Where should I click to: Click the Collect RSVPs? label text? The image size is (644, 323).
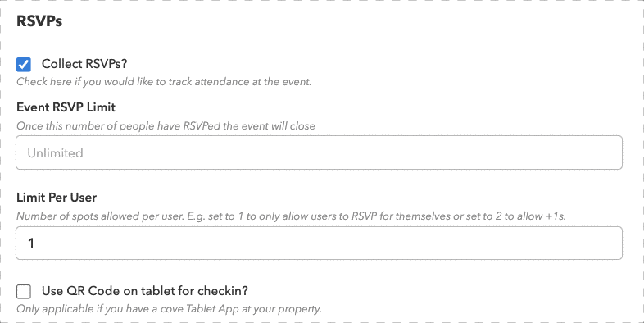point(84,64)
